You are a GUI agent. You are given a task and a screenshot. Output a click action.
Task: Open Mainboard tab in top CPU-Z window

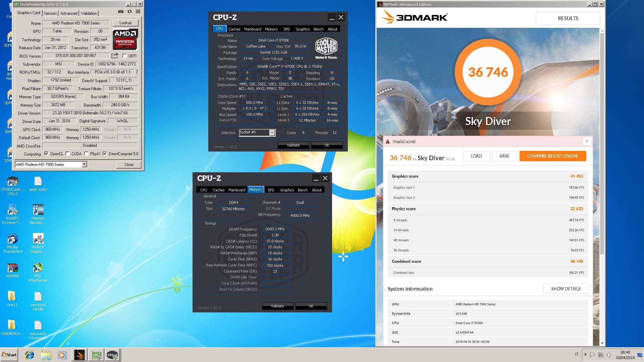(x=253, y=29)
